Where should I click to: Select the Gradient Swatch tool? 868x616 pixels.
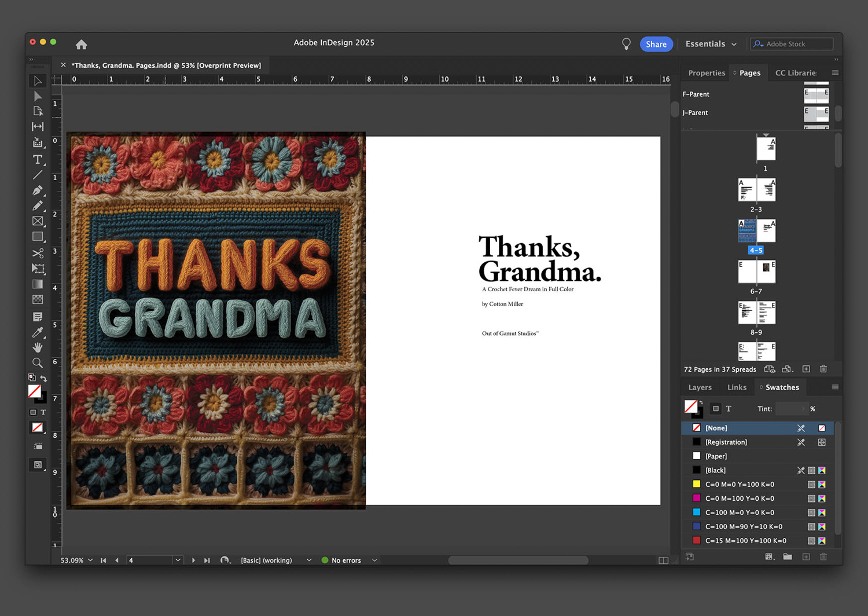(38, 284)
